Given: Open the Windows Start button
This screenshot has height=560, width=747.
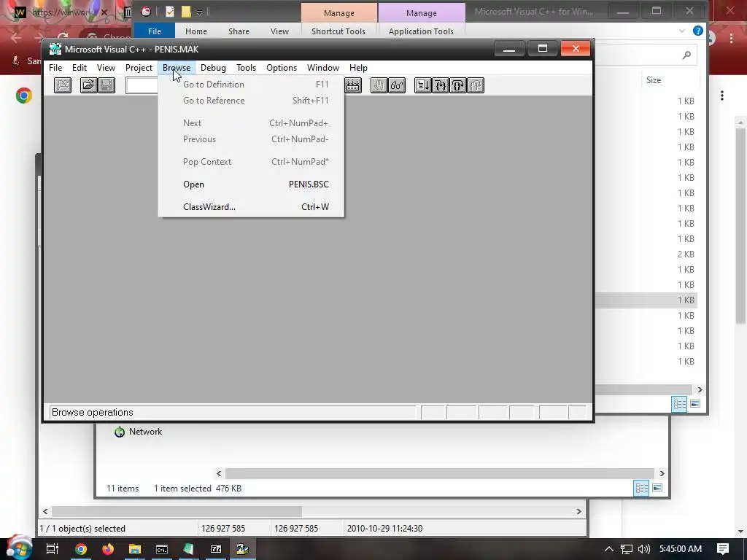Looking at the screenshot, I should [19, 548].
